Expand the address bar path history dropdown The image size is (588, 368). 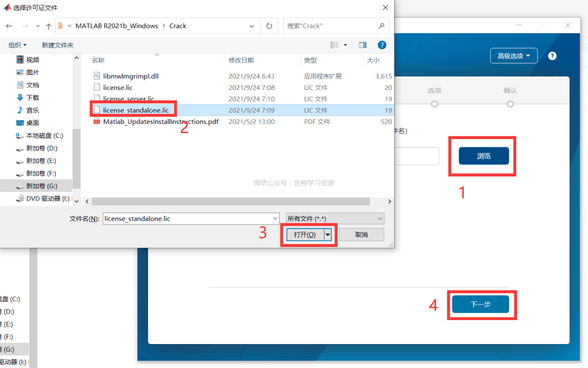click(x=252, y=26)
